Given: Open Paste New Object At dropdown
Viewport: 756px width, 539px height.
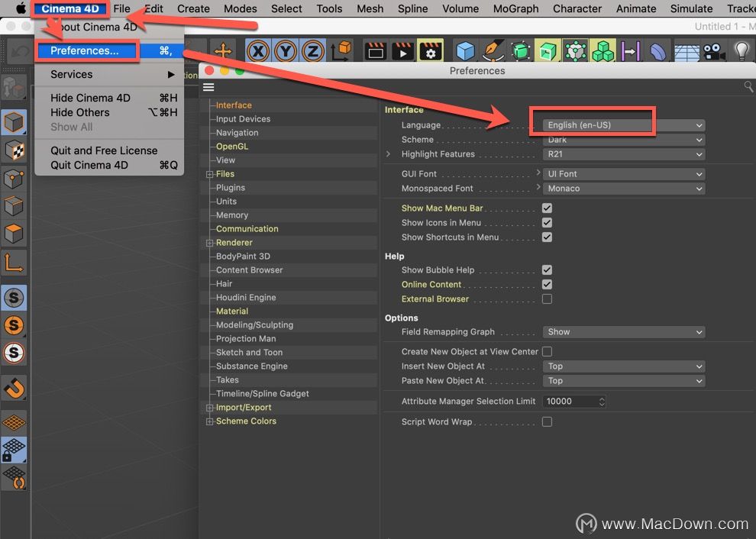Looking at the screenshot, I should pos(624,380).
